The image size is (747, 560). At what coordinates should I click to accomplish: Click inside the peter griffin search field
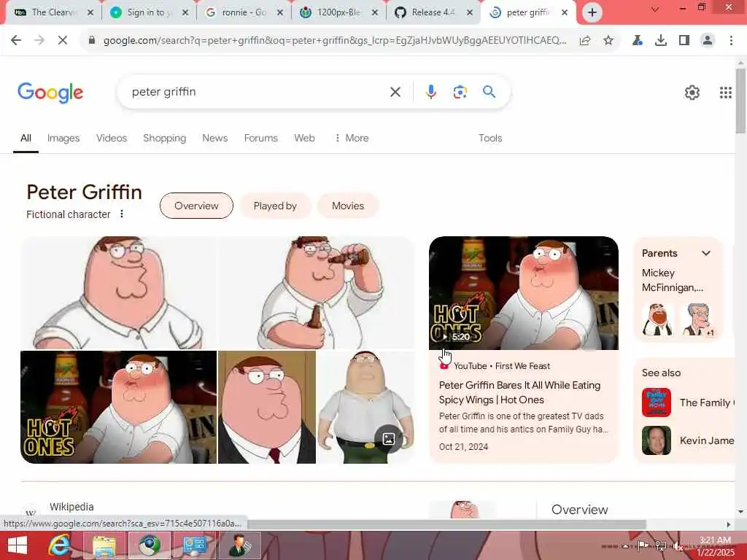[x=258, y=92]
